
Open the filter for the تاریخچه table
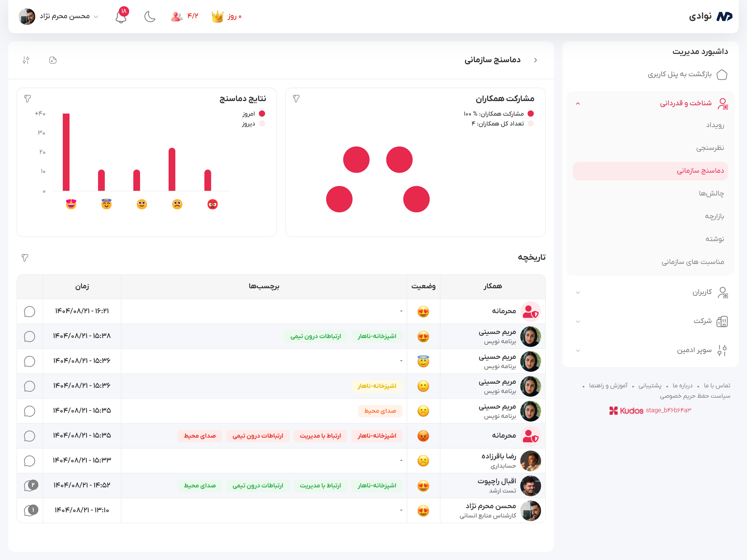click(25, 258)
